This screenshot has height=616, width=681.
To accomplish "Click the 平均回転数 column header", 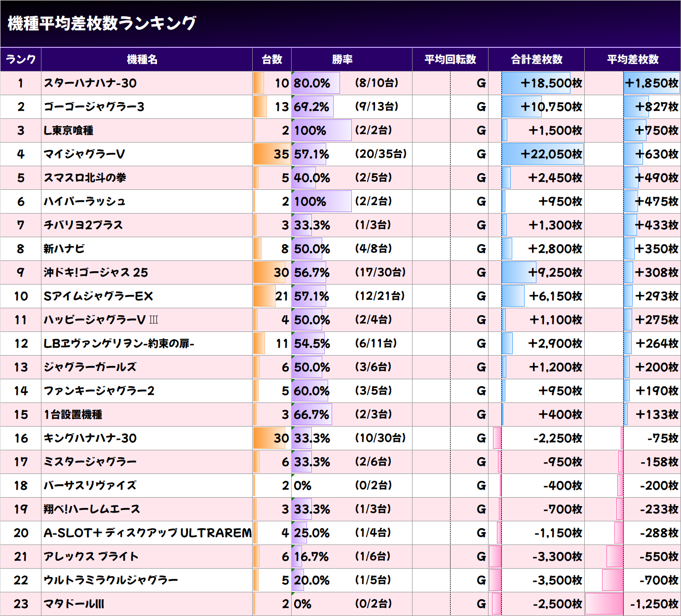I will click(450, 60).
